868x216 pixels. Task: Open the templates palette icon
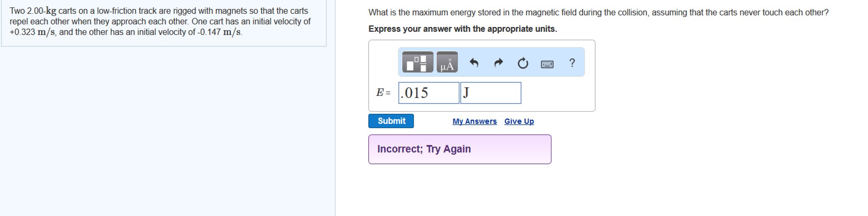click(x=417, y=62)
